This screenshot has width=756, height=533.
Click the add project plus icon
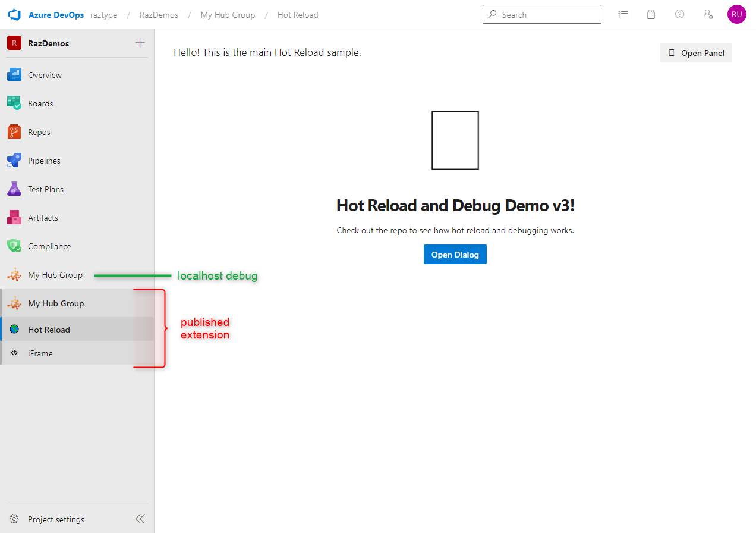point(140,43)
